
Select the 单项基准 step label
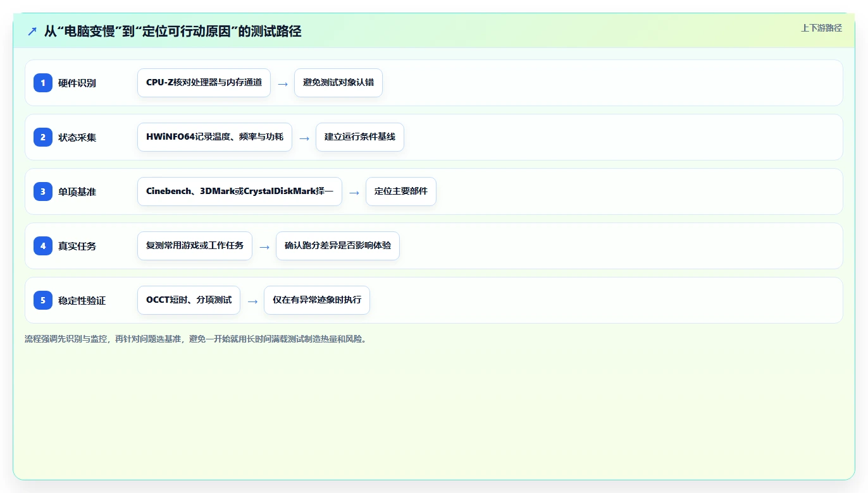click(77, 192)
